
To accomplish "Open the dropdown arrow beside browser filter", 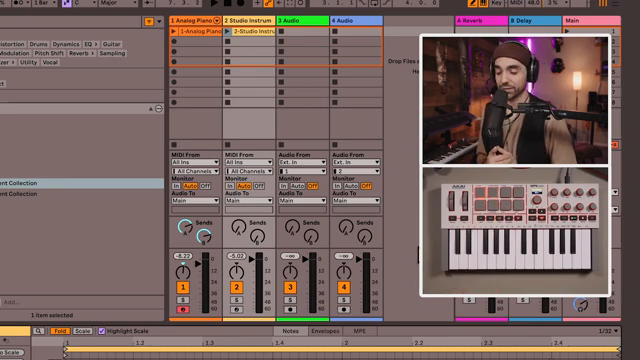I will (x=159, y=22).
